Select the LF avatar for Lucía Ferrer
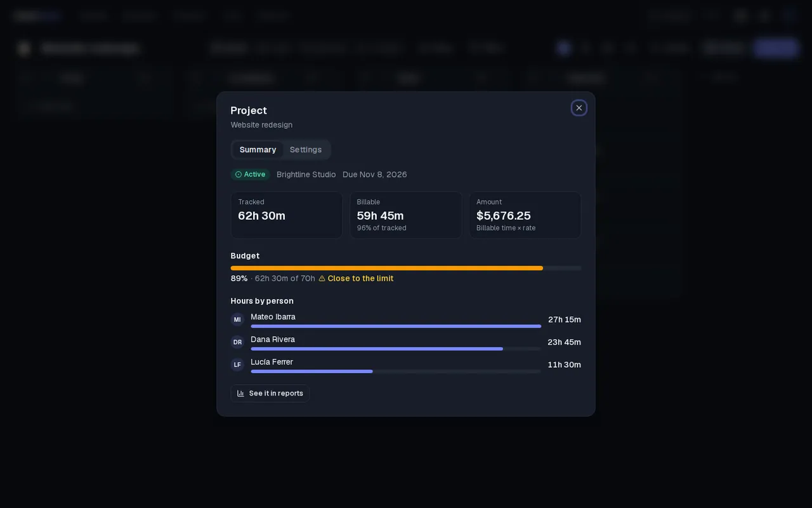 [x=237, y=364]
